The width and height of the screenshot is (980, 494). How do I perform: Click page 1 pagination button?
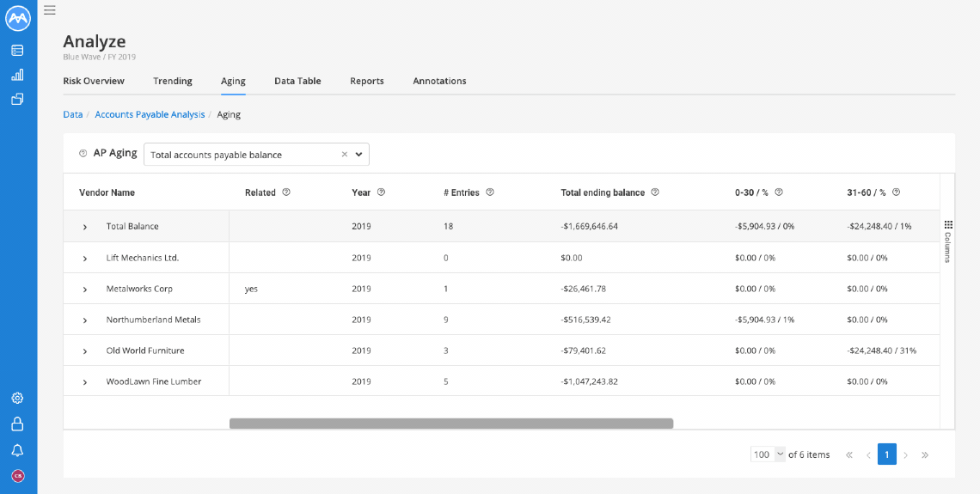click(x=887, y=454)
